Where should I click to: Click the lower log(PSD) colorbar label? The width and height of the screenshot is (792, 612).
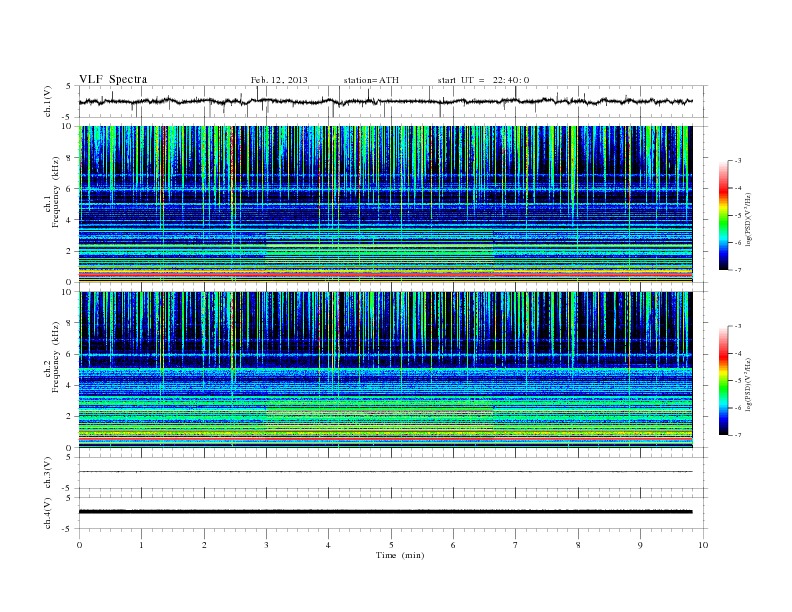[x=749, y=384]
